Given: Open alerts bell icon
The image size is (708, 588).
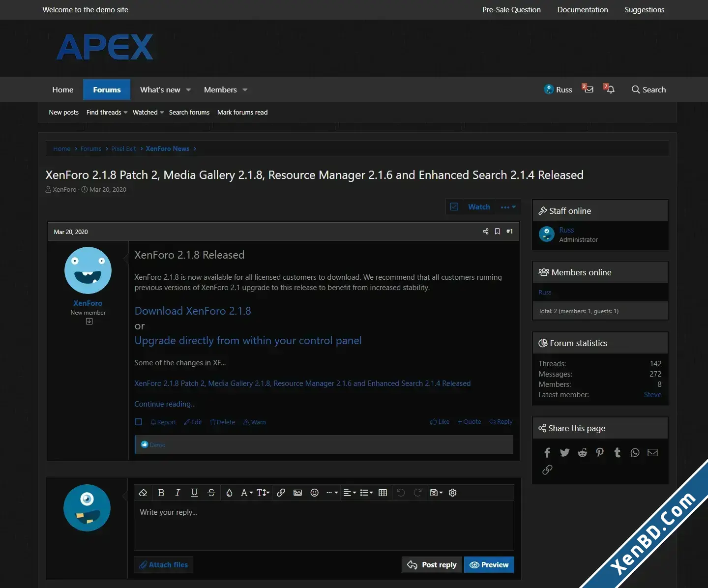Looking at the screenshot, I should [610, 89].
